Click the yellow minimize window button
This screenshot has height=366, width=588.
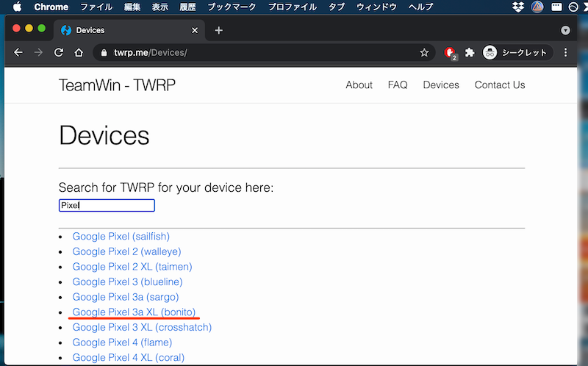tap(29, 29)
